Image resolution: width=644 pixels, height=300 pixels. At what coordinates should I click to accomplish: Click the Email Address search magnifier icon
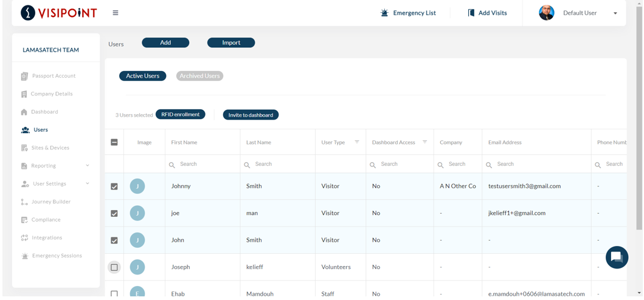[489, 165]
